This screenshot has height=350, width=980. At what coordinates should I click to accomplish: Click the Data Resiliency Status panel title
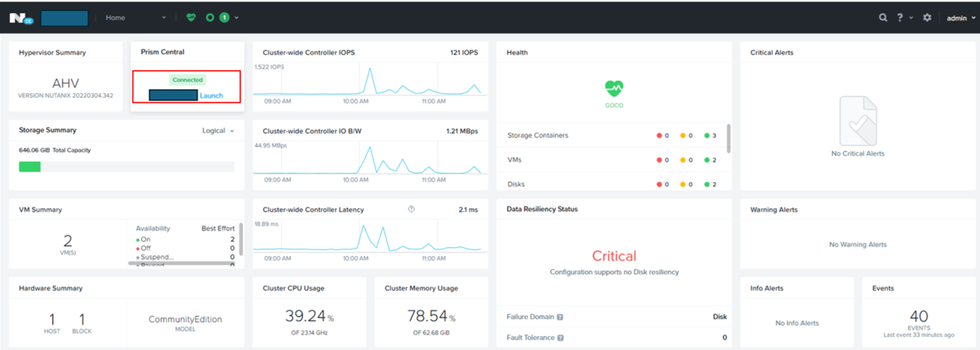(542, 209)
